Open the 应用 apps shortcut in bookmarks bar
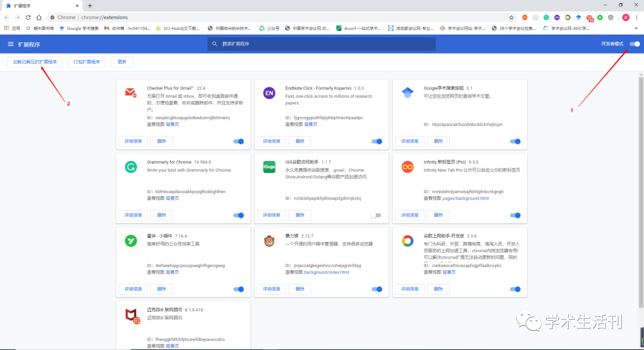 click(x=12, y=29)
